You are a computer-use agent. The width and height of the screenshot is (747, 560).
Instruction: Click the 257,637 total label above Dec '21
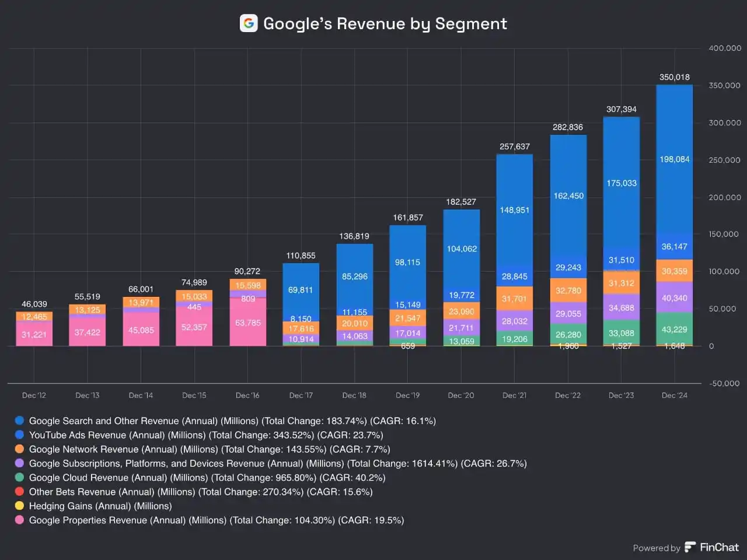point(514,146)
